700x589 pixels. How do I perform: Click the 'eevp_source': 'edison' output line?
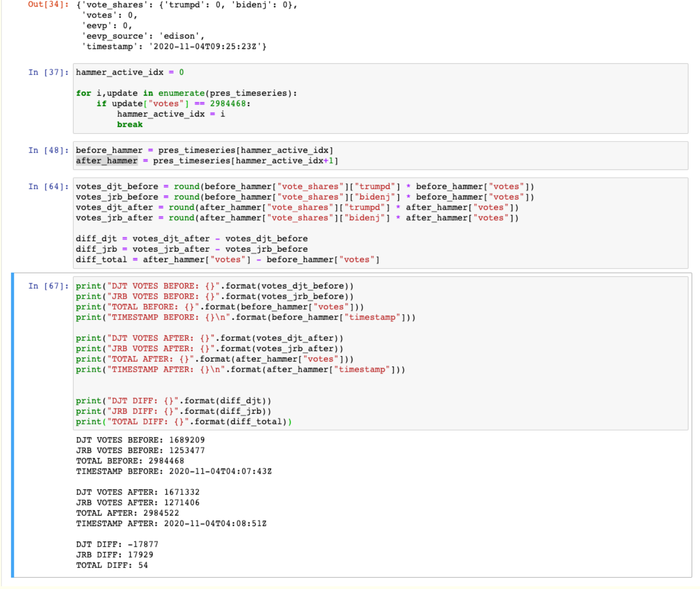(143, 36)
